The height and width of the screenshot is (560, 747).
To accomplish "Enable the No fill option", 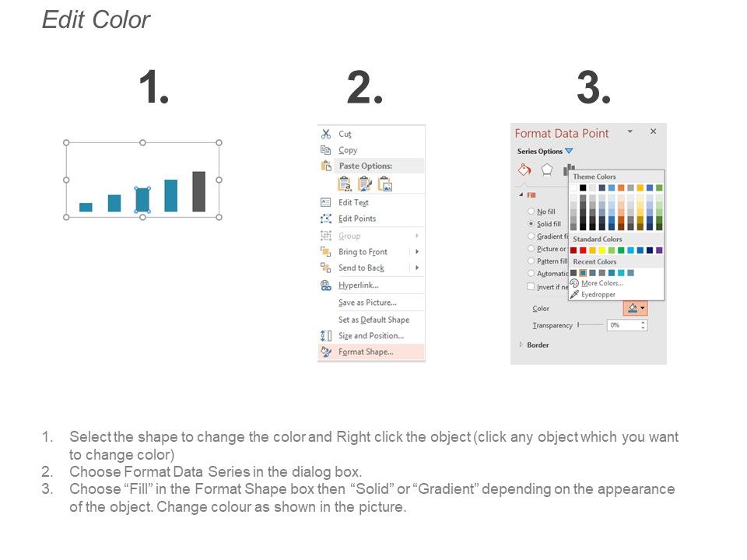I will [x=531, y=211].
